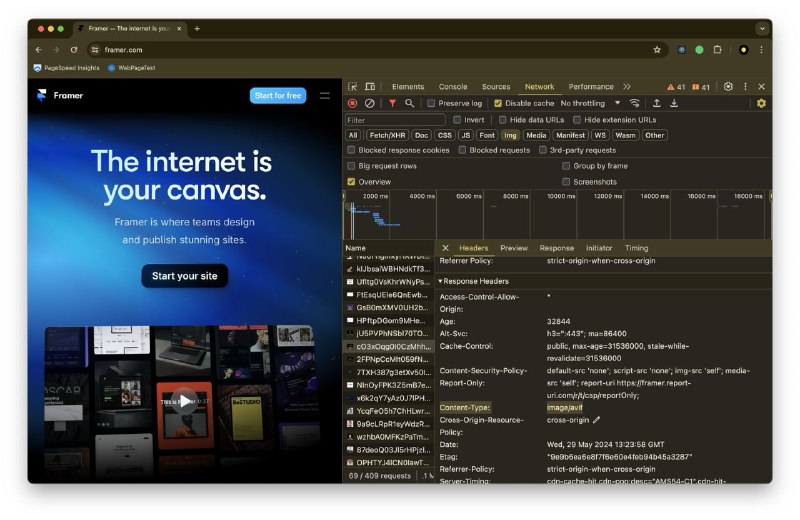The width and height of the screenshot is (800, 520).
Task: Switch to the Elements tab
Action: pos(408,87)
